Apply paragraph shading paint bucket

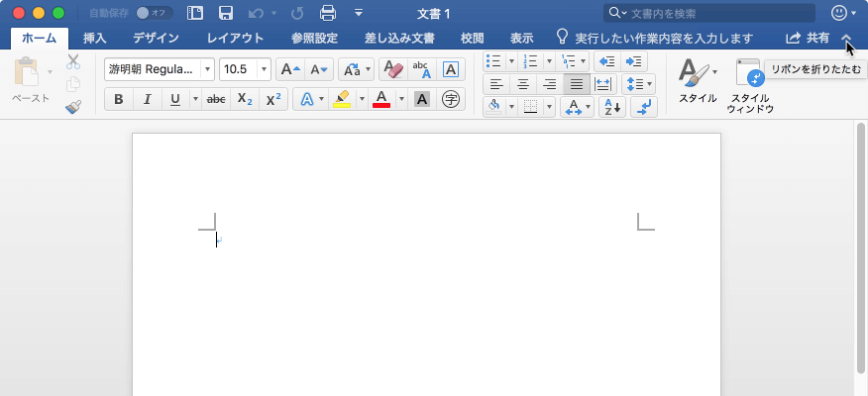[x=494, y=107]
